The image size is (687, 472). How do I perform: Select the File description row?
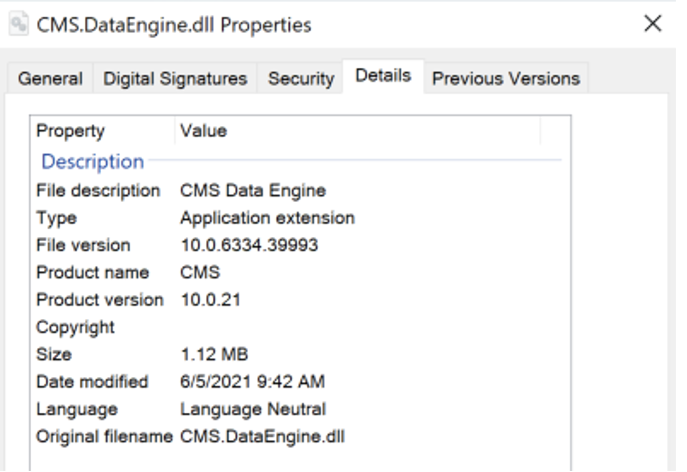pyautogui.click(x=98, y=190)
